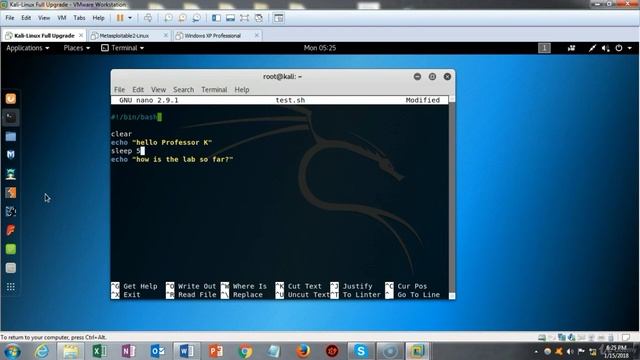Expand the Places menu
This screenshot has height=360, width=640.
(x=76, y=48)
